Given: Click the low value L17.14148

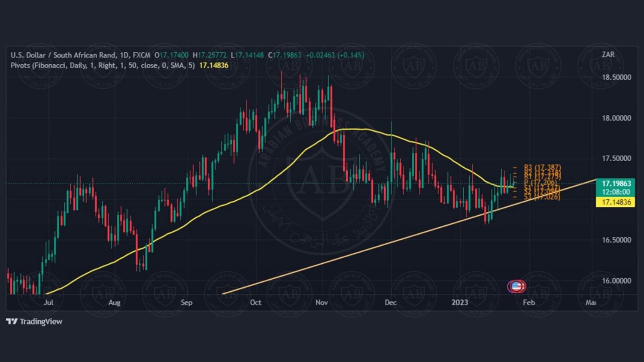Looking at the screenshot, I should (x=247, y=55).
